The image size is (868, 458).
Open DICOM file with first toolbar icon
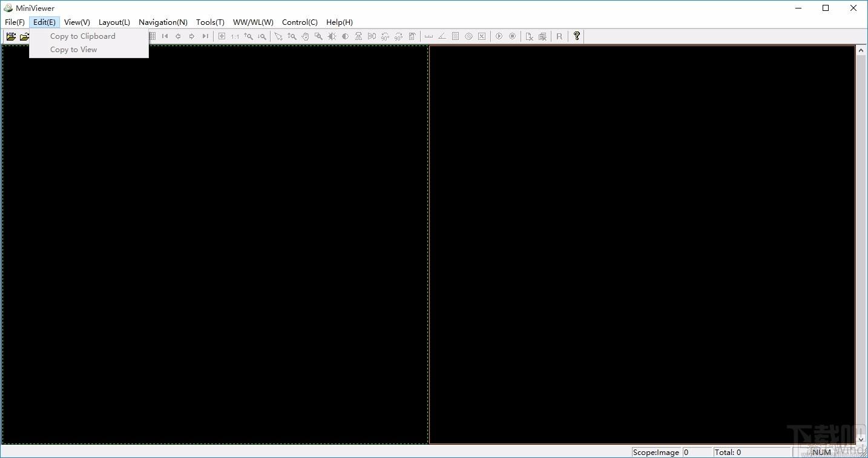pos(11,36)
